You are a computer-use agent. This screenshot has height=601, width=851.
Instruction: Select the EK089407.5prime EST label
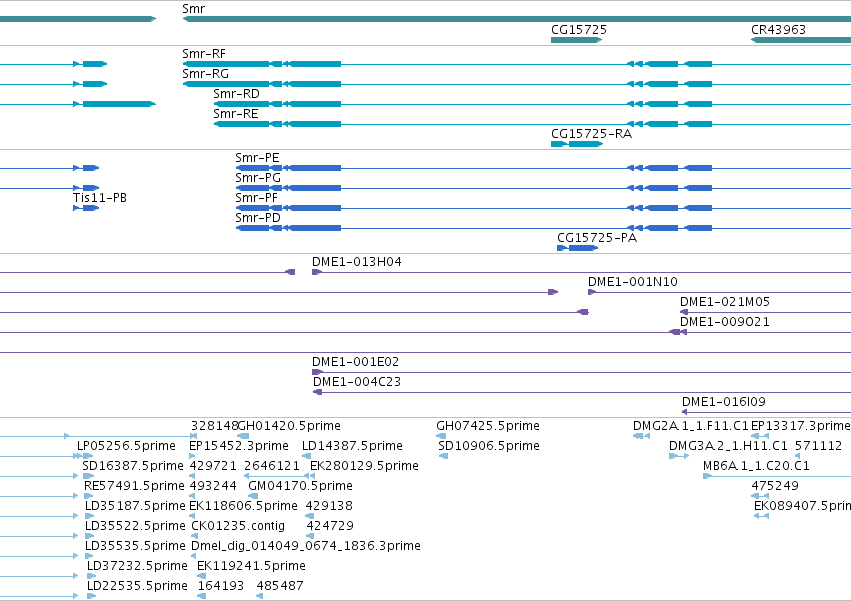coord(803,507)
